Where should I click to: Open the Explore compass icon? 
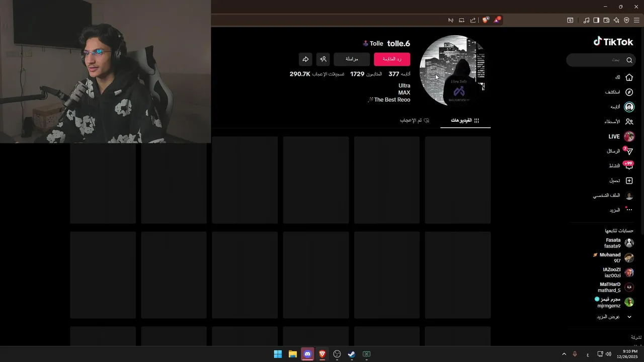[x=629, y=92]
